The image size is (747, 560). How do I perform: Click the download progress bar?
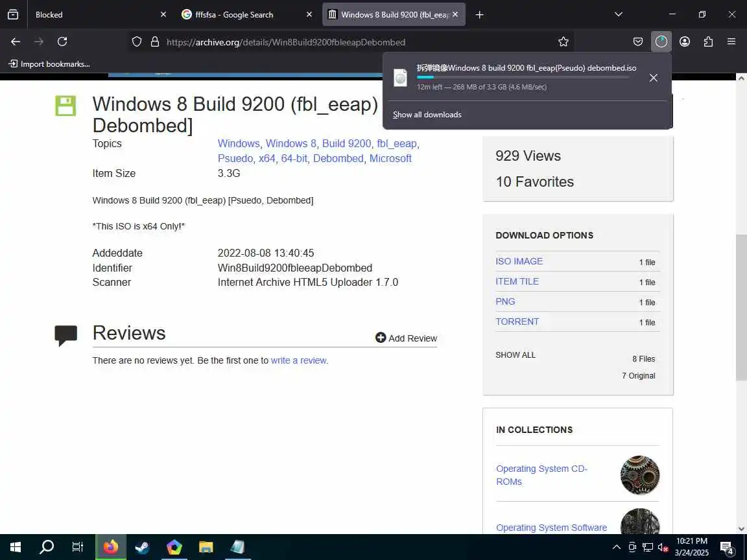(x=523, y=77)
